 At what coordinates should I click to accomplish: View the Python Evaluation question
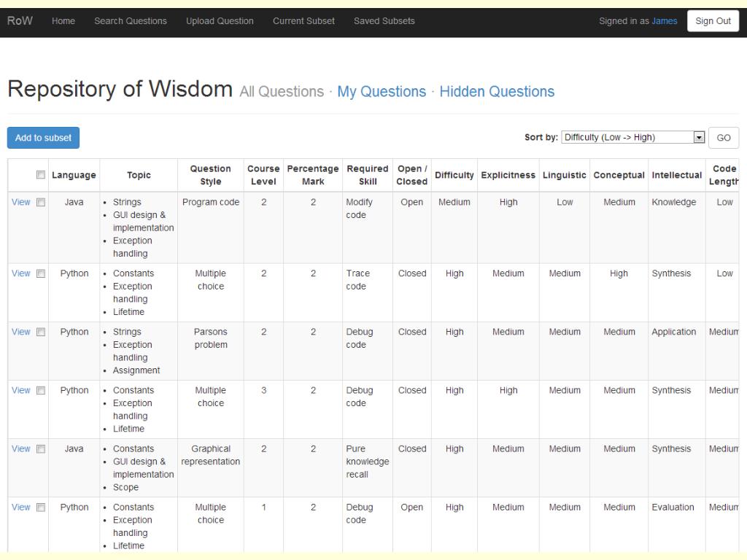pyautogui.click(x=21, y=507)
